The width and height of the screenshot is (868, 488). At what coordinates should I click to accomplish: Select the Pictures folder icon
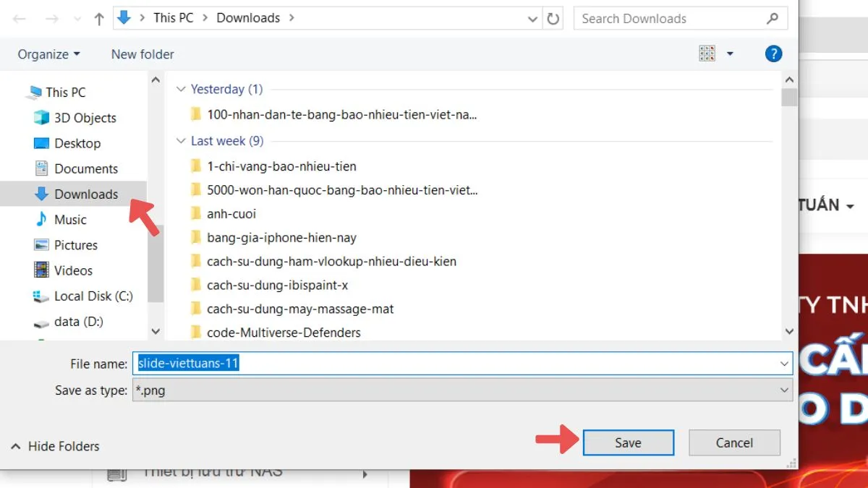[x=43, y=244]
